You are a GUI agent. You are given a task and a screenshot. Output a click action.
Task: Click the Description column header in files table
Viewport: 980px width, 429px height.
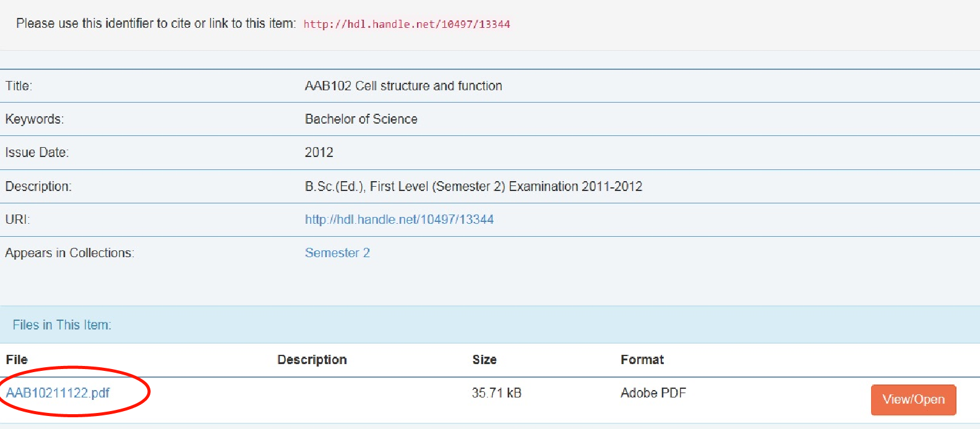[x=312, y=360]
